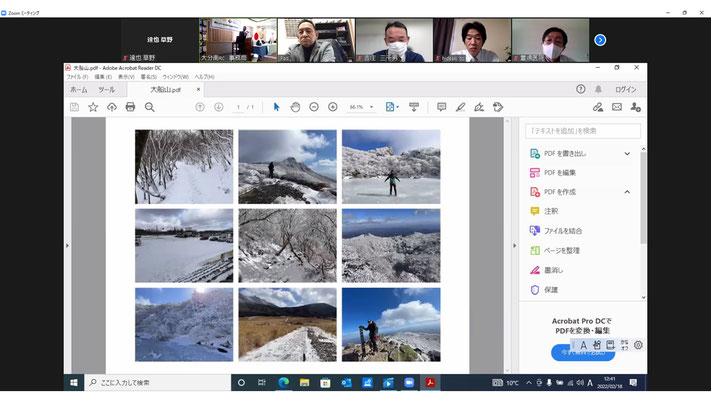
Task: Click the tools pane vertical scrollbar
Action: coord(643,198)
